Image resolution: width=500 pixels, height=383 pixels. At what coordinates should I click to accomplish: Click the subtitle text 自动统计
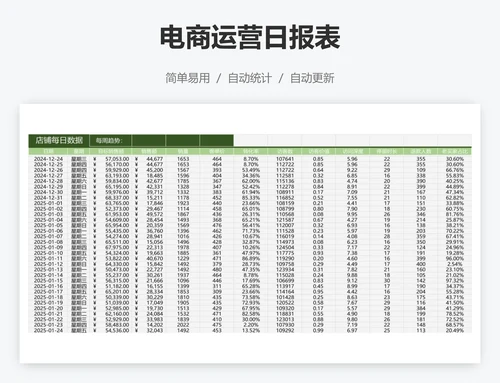coord(250,78)
